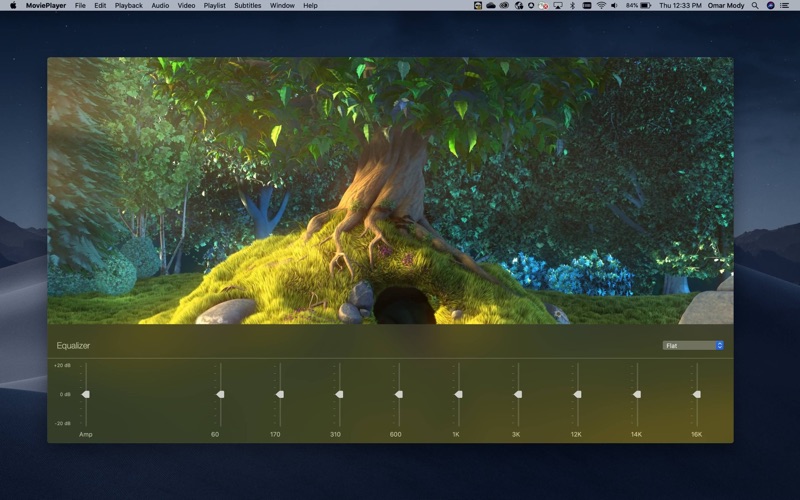
Task: Open the Window menu
Action: click(x=282, y=6)
